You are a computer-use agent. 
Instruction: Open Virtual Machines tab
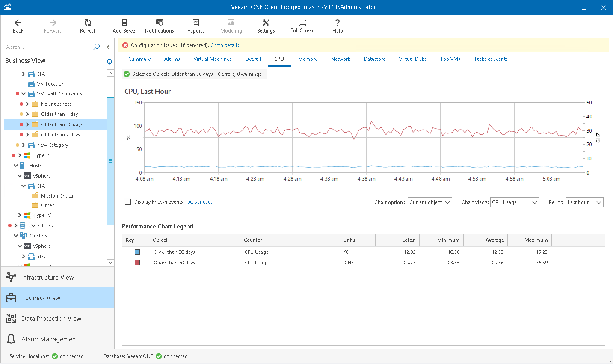[x=213, y=59]
